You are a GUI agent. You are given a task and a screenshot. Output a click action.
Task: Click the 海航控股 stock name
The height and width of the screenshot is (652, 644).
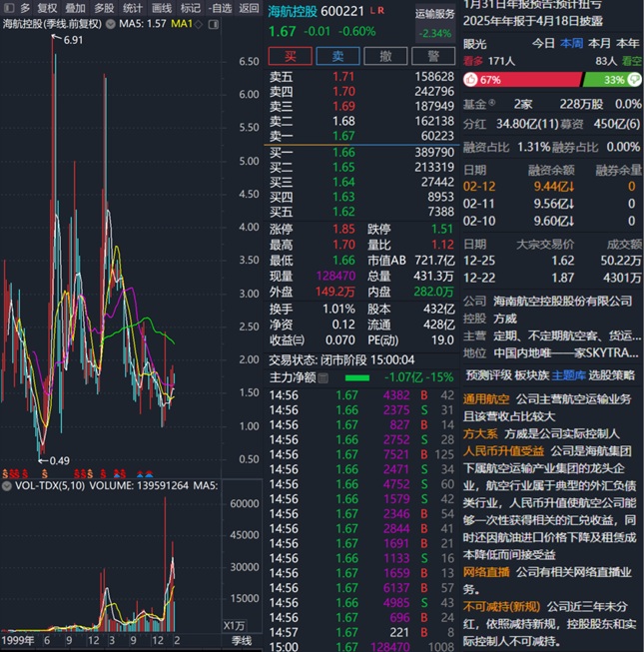293,11
